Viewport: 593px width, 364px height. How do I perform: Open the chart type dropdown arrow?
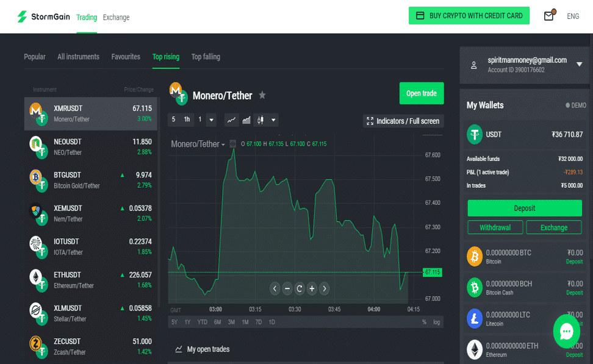click(273, 120)
